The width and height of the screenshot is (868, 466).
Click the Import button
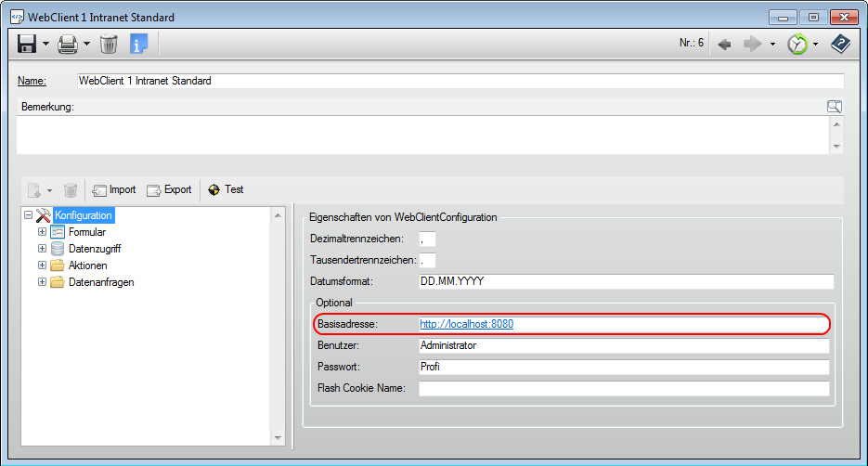113,190
